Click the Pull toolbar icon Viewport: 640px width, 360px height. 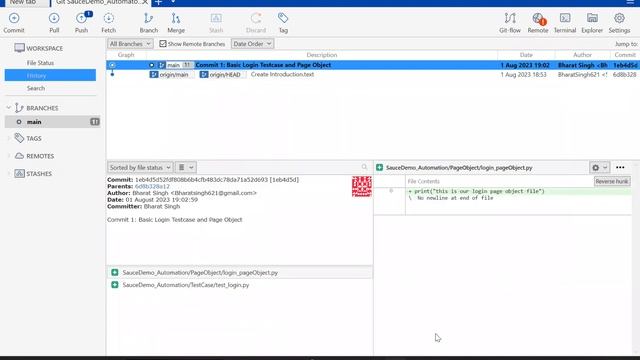[54, 23]
